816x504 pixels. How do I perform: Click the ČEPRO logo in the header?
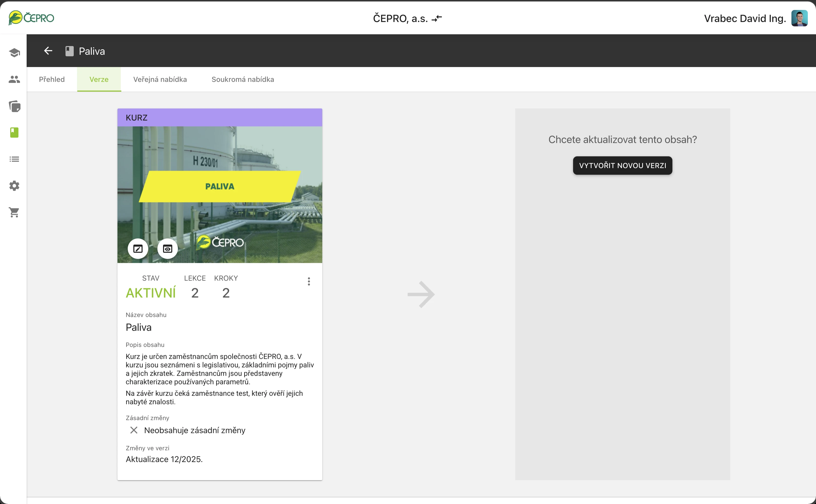[x=31, y=18]
